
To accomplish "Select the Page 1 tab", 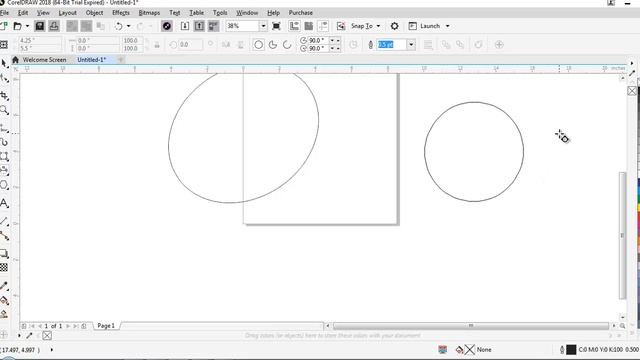I will (106, 326).
